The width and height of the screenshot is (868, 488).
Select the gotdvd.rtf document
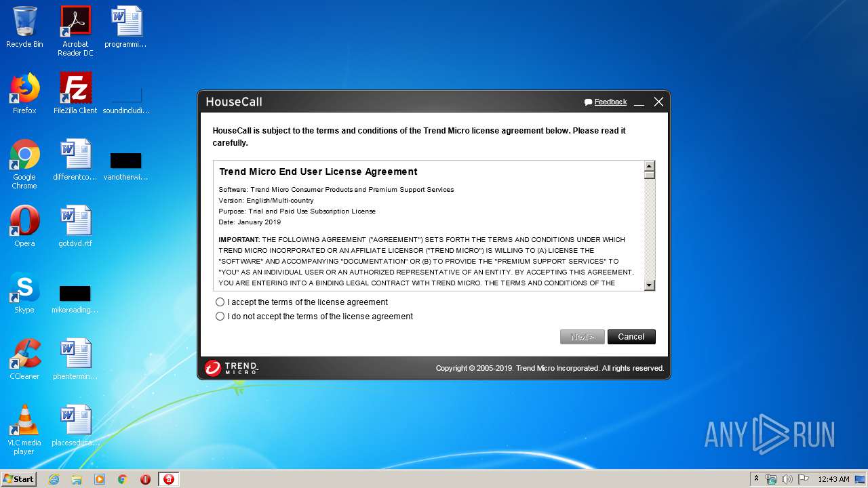pyautogui.click(x=75, y=226)
